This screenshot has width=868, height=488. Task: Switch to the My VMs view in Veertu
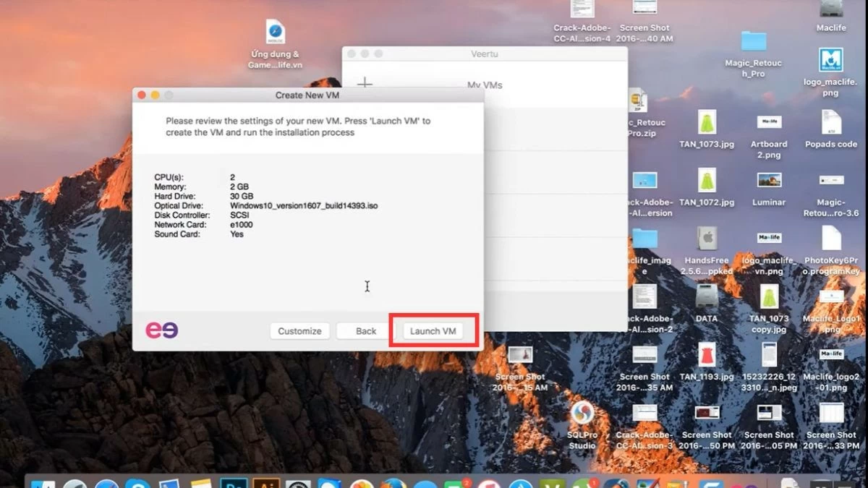coord(484,84)
